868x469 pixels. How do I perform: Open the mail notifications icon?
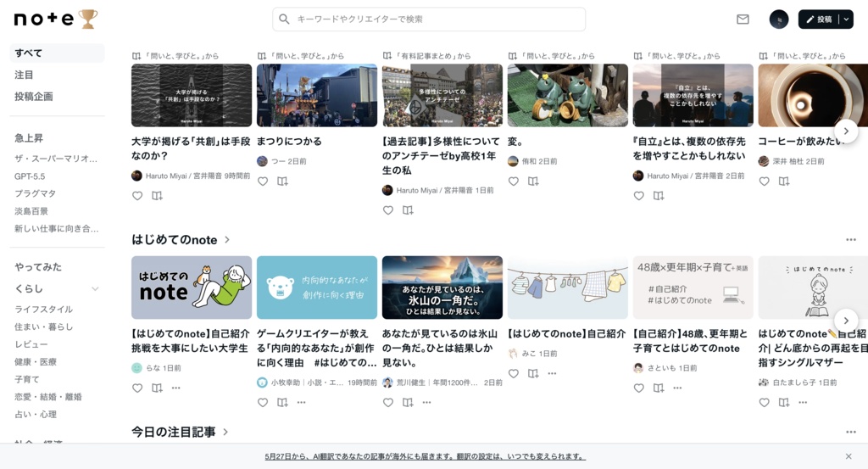tap(743, 20)
